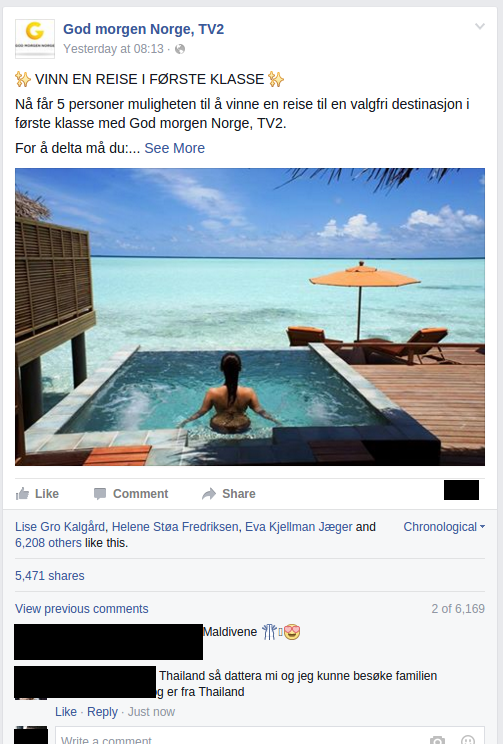The image size is (503, 744).
Task: Load previous comments on the post
Action: click(x=82, y=609)
